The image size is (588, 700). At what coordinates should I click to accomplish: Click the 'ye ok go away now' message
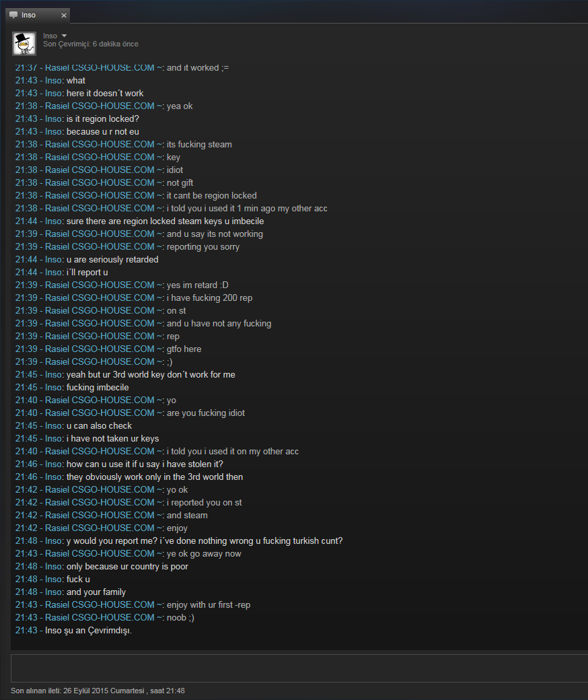(128, 553)
